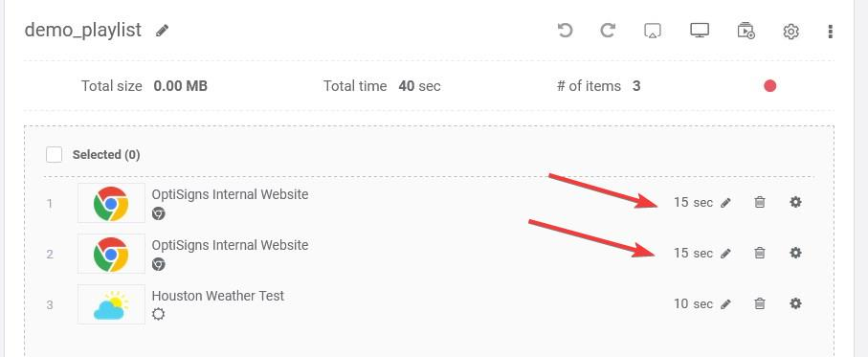Edit the demo_playlist name pencil icon
This screenshot has height=357, width=868.
pos(162,31)
